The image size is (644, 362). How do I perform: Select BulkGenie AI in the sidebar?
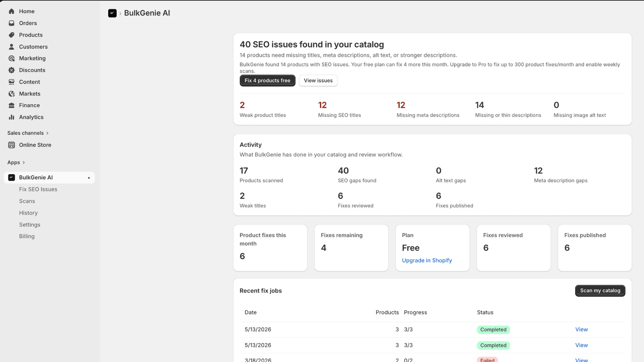pyautogui.click(x=49, y=178)
